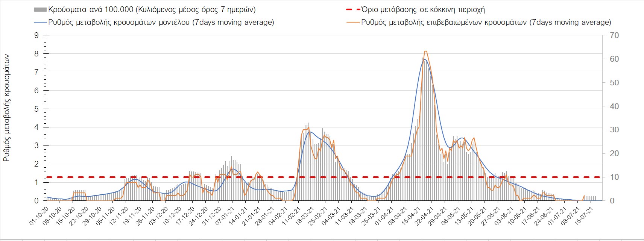Click the value 9 on left axis
The width and height of the screenshot is (644, 241).
tap(36, 35)
